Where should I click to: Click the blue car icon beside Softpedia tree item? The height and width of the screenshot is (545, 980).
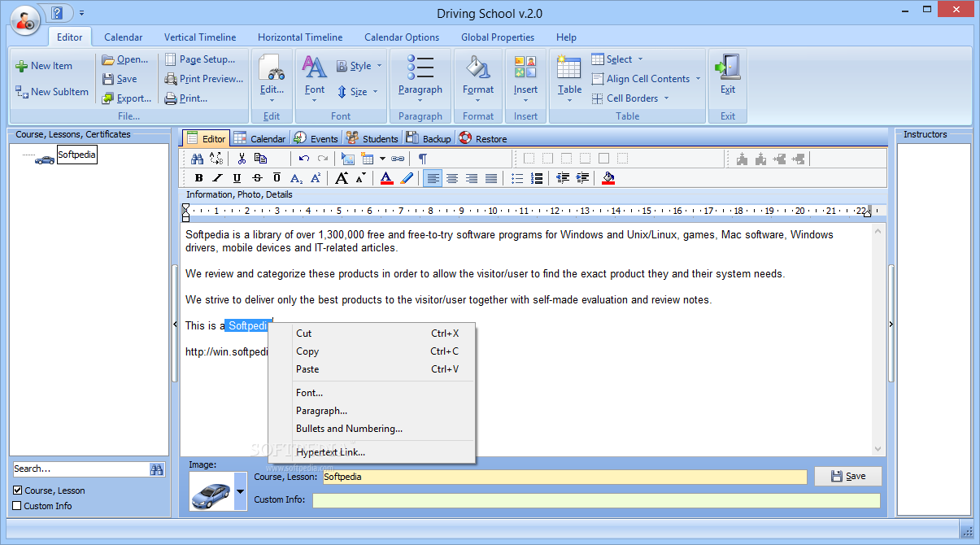(45, 159)
